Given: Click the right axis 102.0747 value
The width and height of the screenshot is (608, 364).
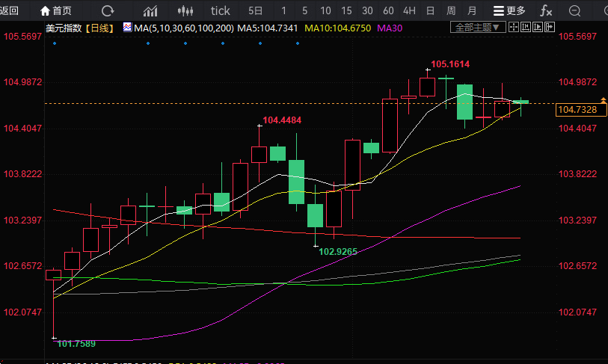Looking at the screenshot, I should tap(577, 312).
